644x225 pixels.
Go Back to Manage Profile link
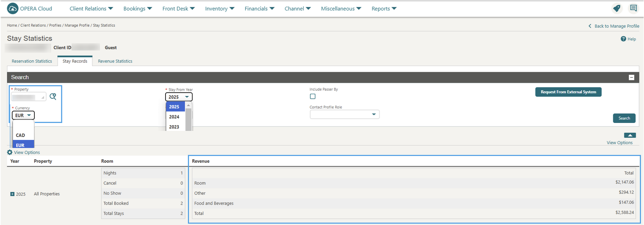coord(617,26)
